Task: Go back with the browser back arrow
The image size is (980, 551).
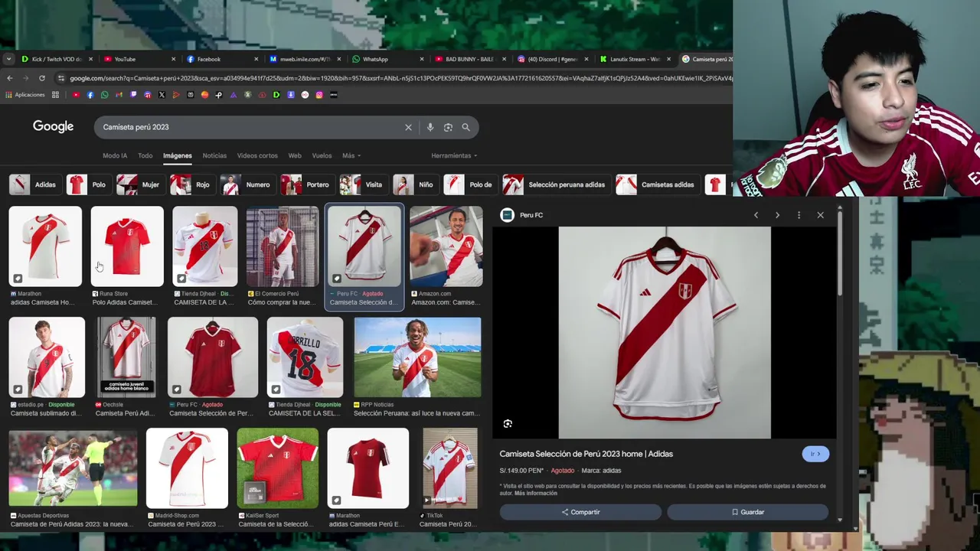Action: point(9,78)
